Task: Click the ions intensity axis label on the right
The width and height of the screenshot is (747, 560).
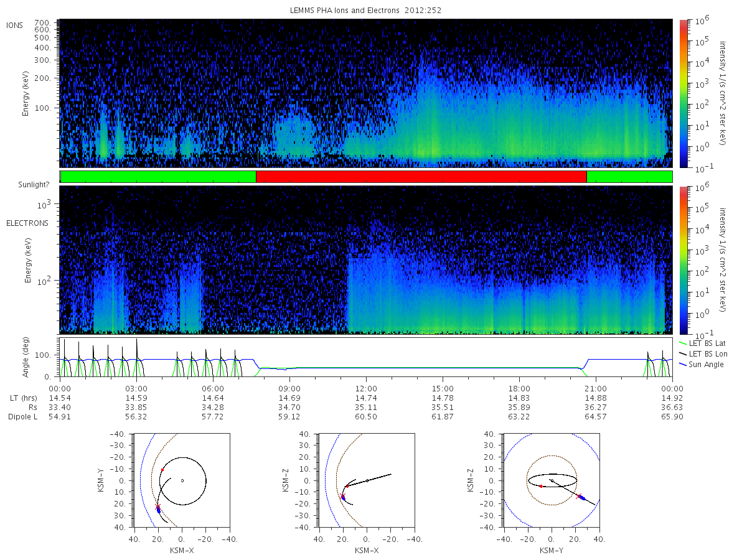Action: (x=723, y=93)
